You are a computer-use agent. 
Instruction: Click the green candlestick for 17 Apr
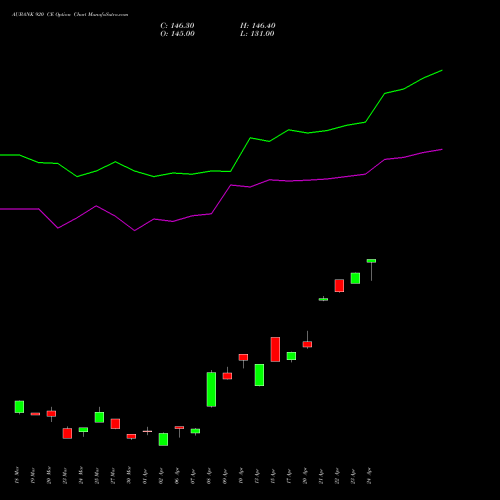[x=291, y=356]
